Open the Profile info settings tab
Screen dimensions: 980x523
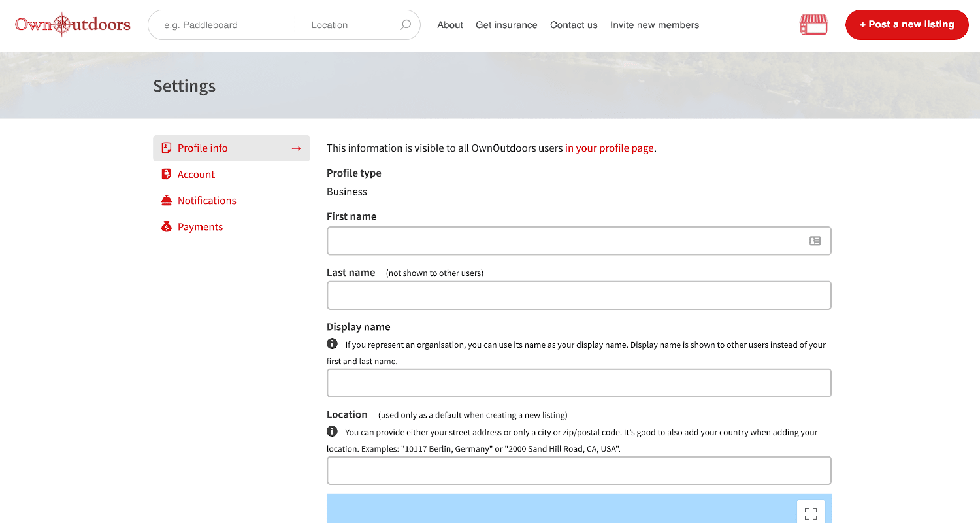231,148
